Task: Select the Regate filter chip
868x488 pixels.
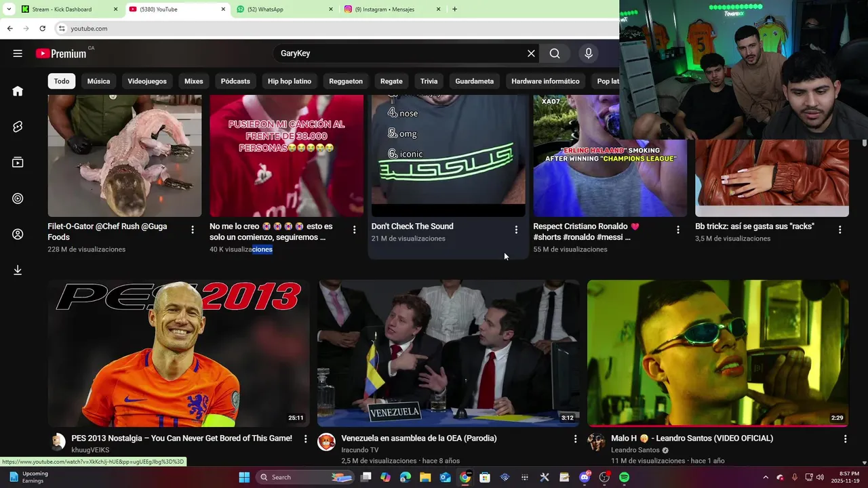Action: pyautogui.click(x=391, y=81)
